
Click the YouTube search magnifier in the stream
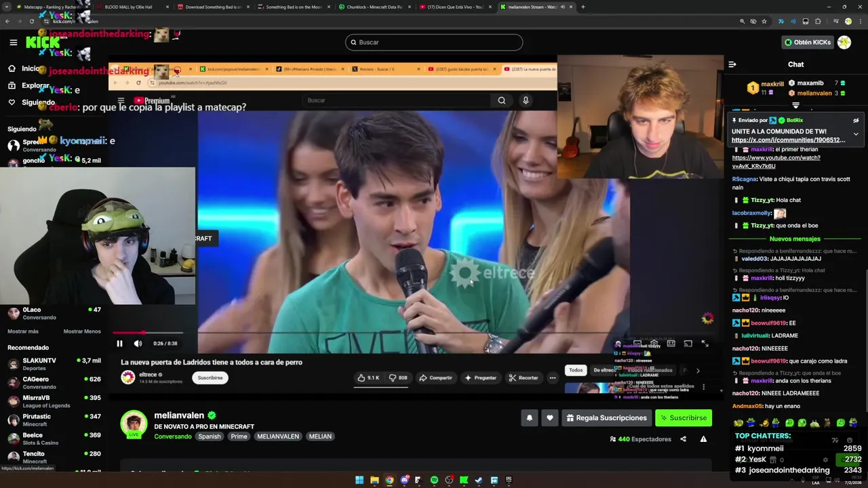pos(501,100)
